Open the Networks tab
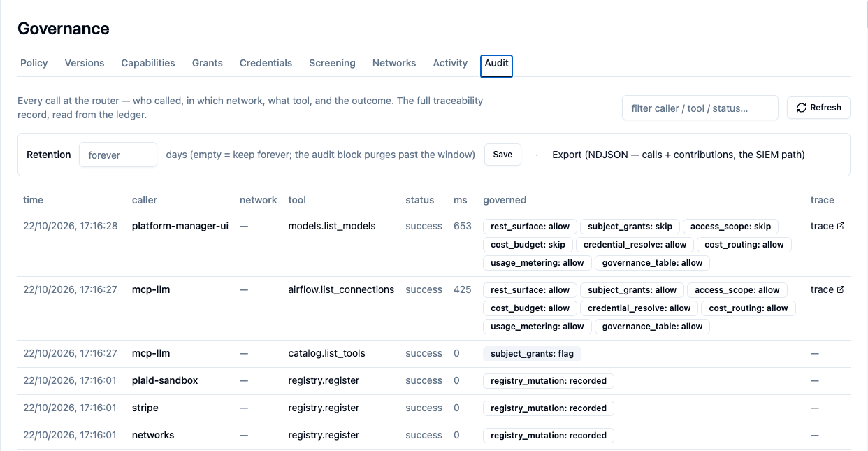The image size is (868, 451). pos(394,63)
